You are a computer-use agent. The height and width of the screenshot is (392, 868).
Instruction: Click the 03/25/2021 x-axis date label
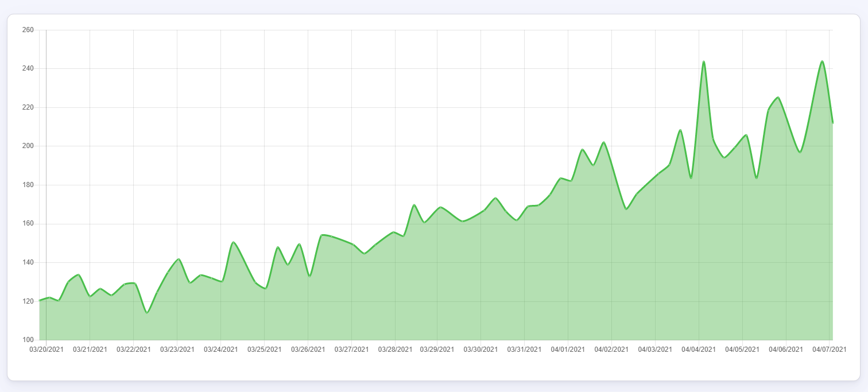click(x=265, y=349)
